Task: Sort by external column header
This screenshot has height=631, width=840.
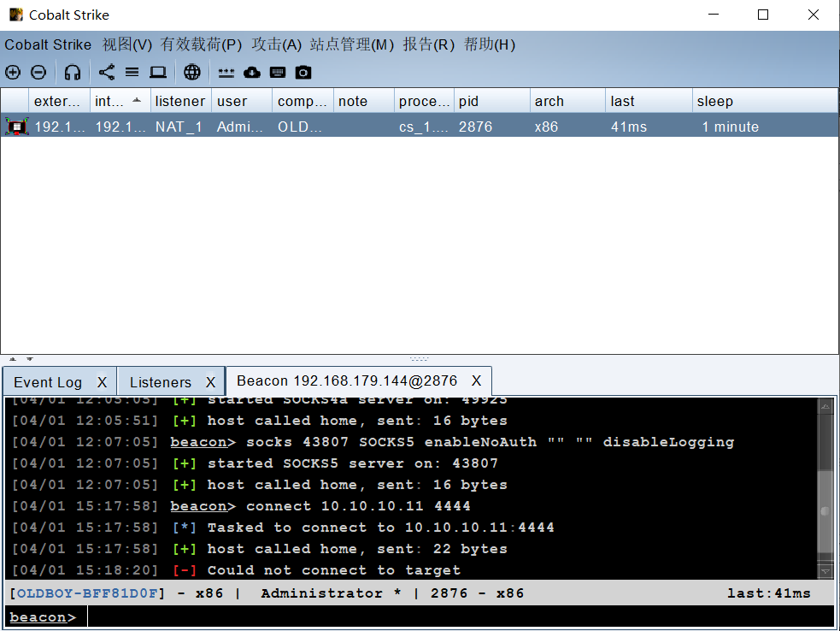Action: (x=60, y=101)
